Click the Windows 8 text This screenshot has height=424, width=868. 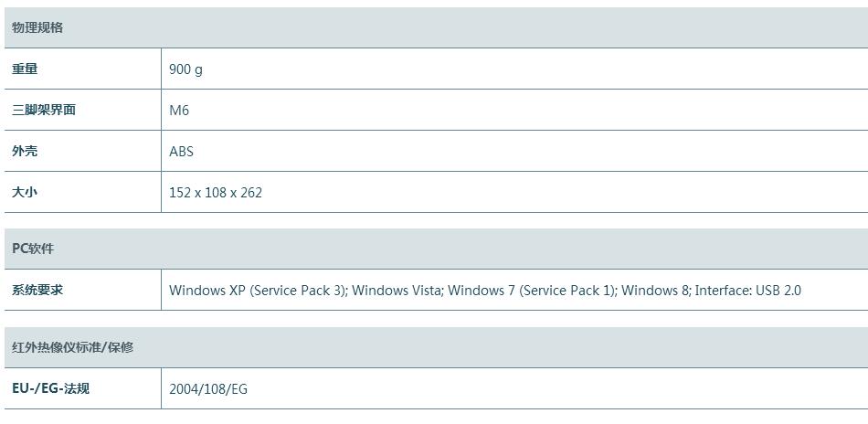tap(656, 290)
